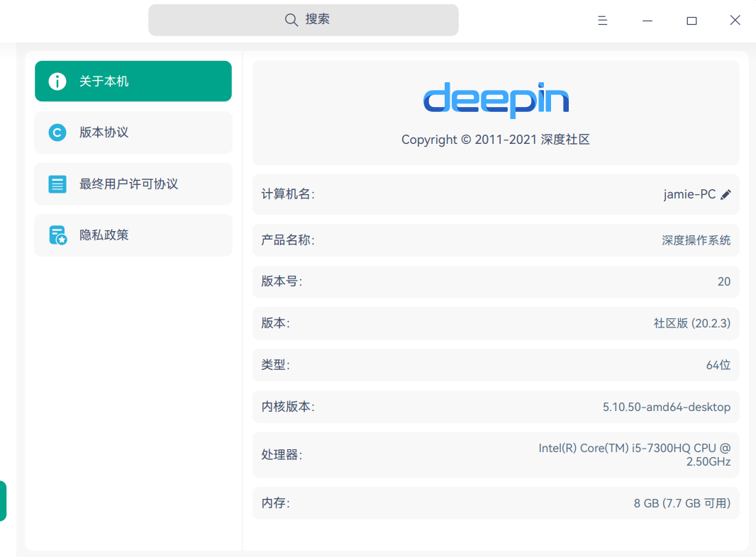Viewport: 756px width, 557px height.
Task: Click the magnifier icon in the search box
Action: [291, 20]
